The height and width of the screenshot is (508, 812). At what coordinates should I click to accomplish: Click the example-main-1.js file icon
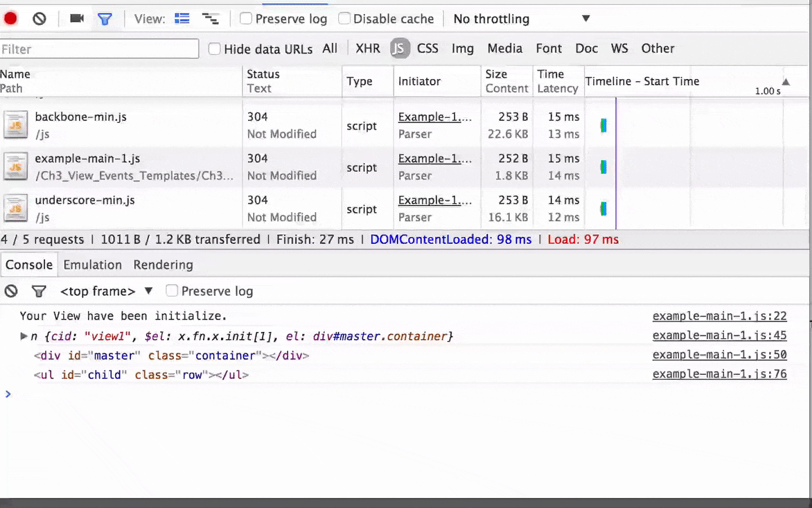point(16,167)
